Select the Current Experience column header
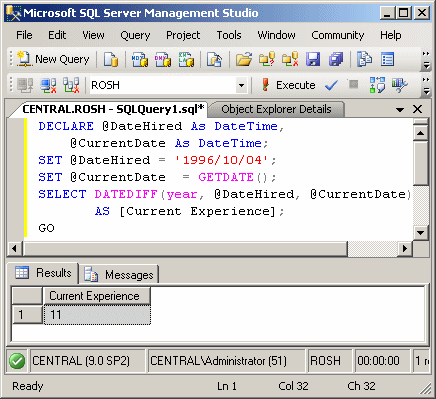Viewport: 436px width, 399px height. (97, 296)
